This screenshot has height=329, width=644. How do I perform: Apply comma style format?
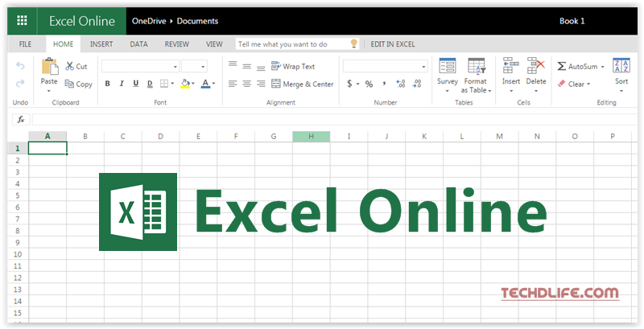(x=385, y=84)
